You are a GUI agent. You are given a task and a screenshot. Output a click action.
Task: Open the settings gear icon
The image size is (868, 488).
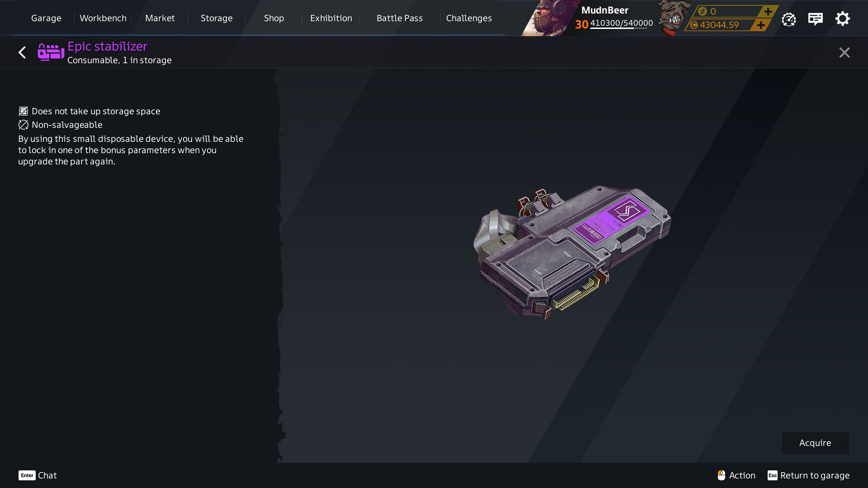point(842,19)
